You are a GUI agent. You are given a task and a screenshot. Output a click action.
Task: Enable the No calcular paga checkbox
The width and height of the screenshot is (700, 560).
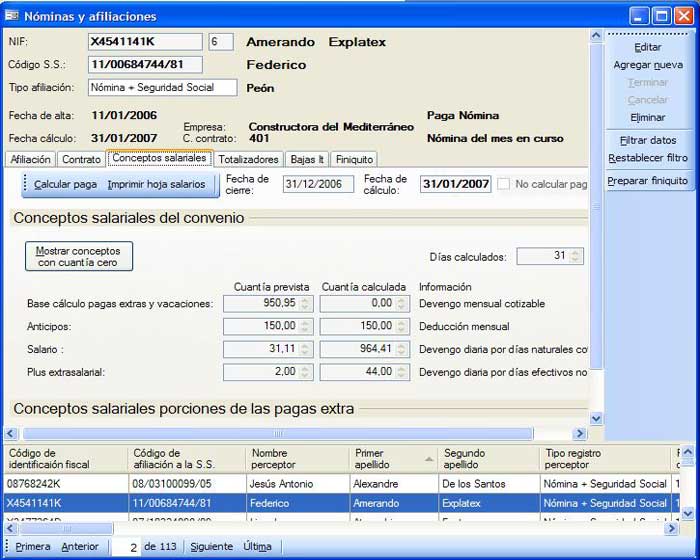(x=504, y=184)
